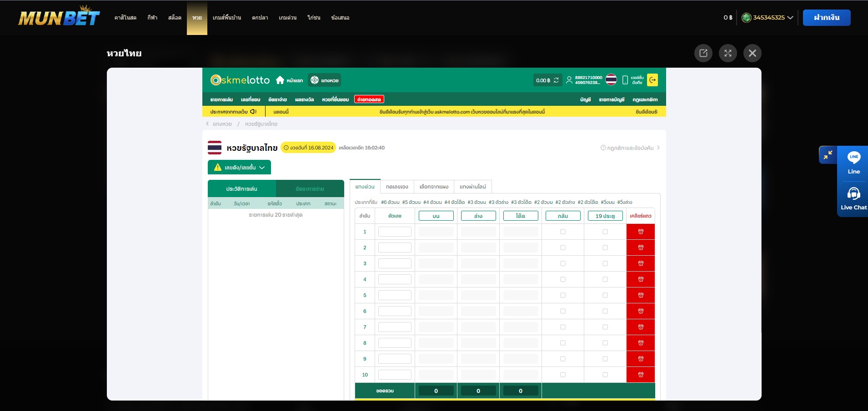Click the 19 ประตู column button
Image resolution: width=868 pixels, height=411 pixels.
605,216
